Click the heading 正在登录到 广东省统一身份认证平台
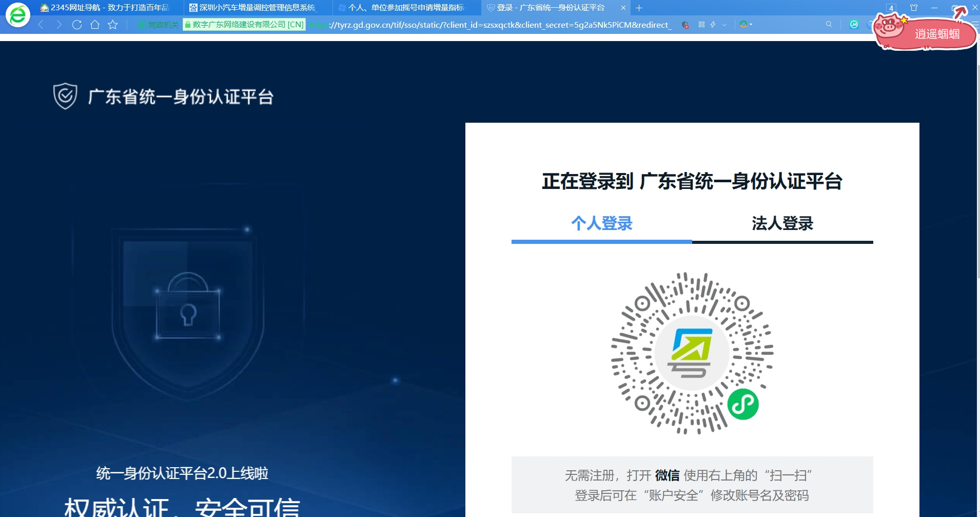Image resolution: width=980 pixels, height=517 pixels. pos(692,181)
